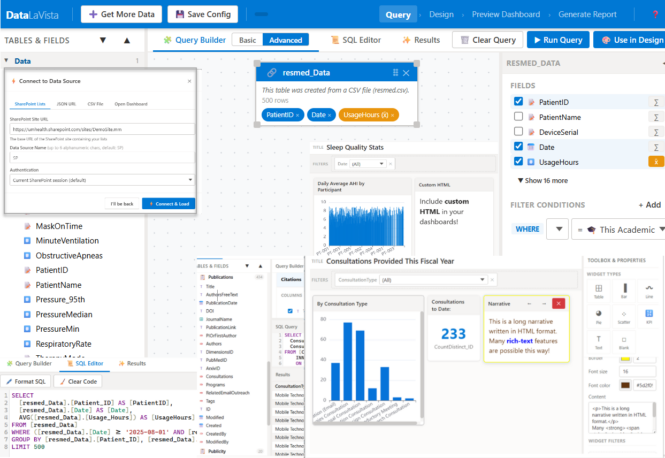
Task: Close the resmed_Data table card
Action: coord(406,73)
